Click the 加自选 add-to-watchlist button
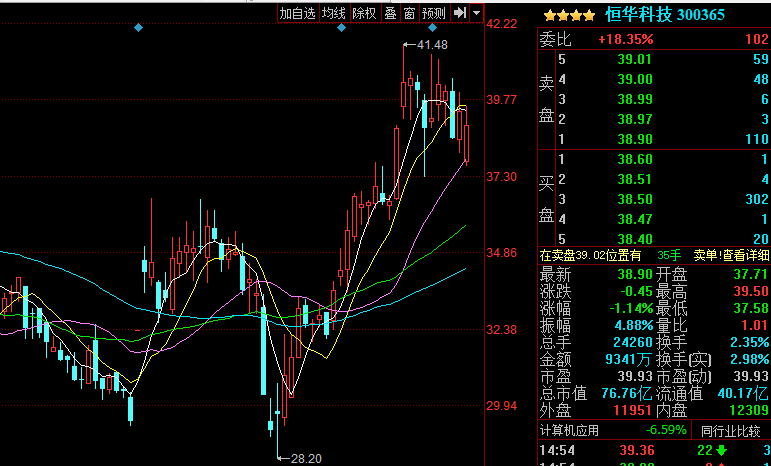The height and width of the screenshot is (466, 771). pos(297,13)
